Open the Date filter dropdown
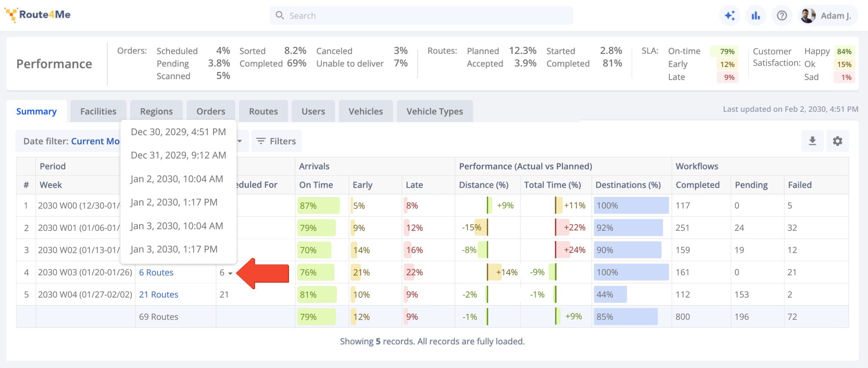This screenshot has width=868, height=368. tap(131, 141)
